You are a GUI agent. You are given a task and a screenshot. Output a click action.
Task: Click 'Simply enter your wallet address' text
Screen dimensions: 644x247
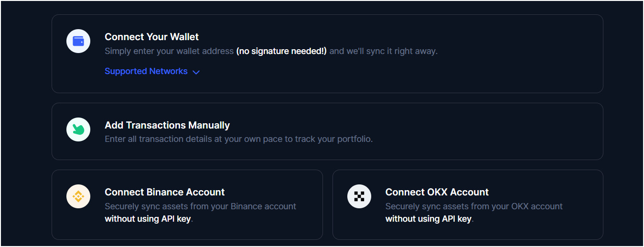(x=169, y=51)
